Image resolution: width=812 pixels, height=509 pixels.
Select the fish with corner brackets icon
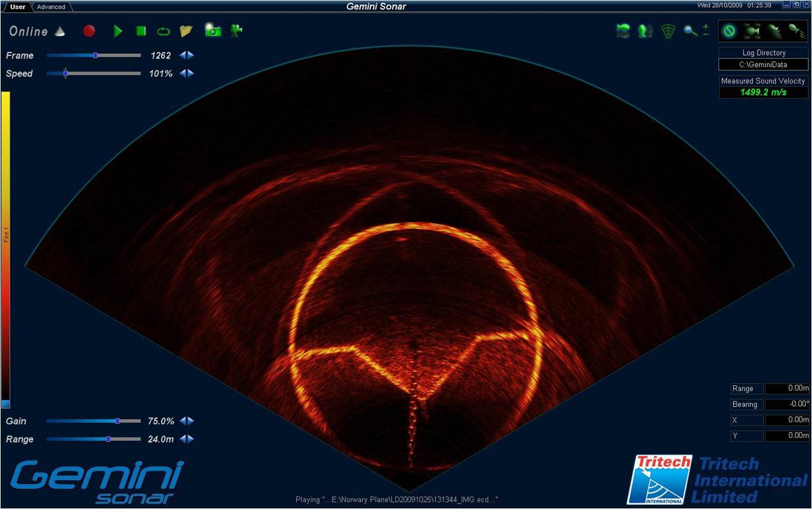(x=752, y=30)
